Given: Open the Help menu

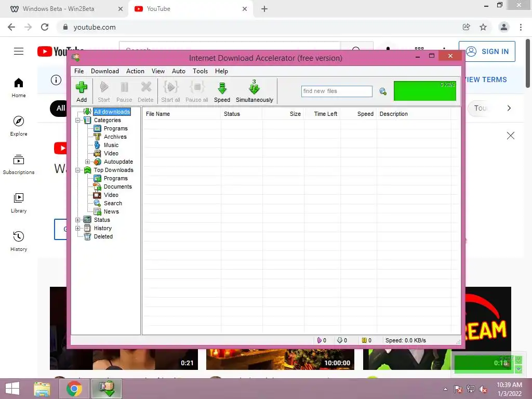Looking at the screenshot, I should pos(221,71).
